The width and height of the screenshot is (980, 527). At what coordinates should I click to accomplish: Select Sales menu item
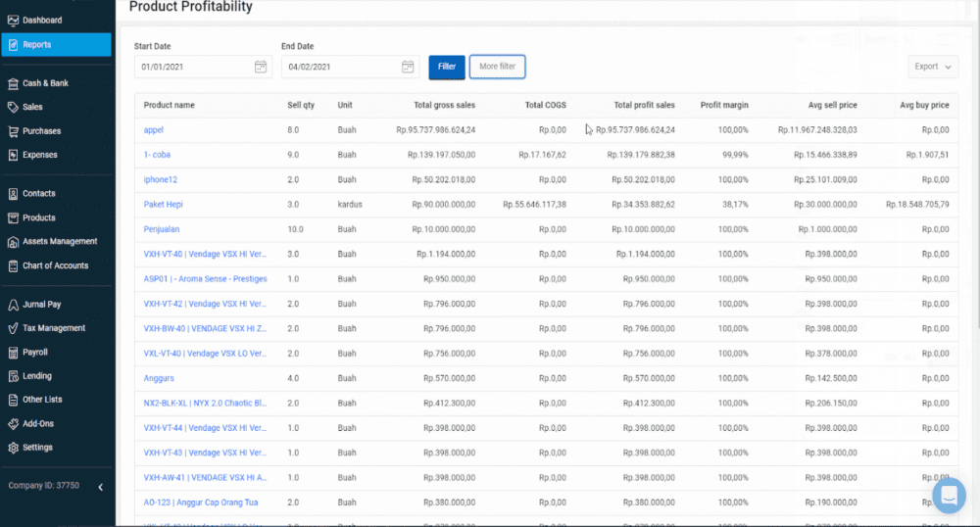(32, 108)
